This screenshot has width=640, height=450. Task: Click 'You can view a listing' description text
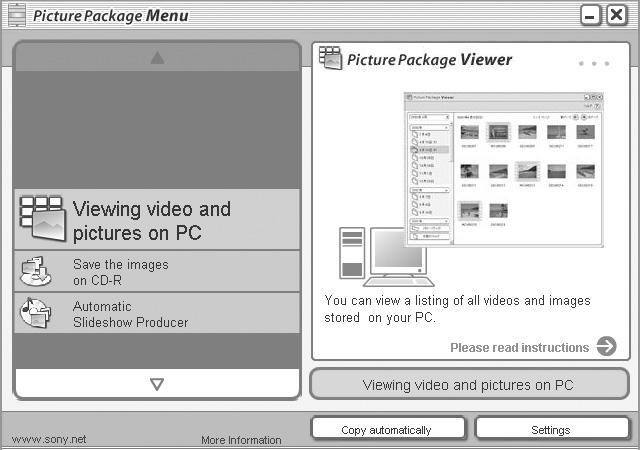click(457, 309)
